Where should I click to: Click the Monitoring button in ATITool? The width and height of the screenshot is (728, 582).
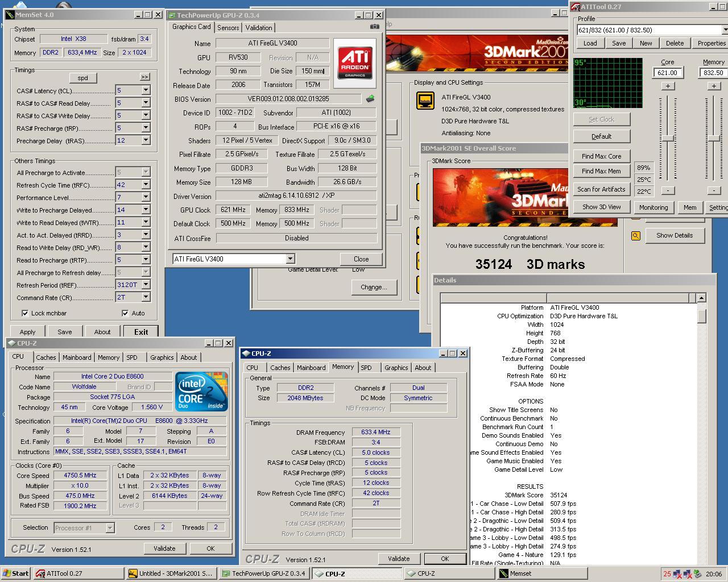[653, 207]
